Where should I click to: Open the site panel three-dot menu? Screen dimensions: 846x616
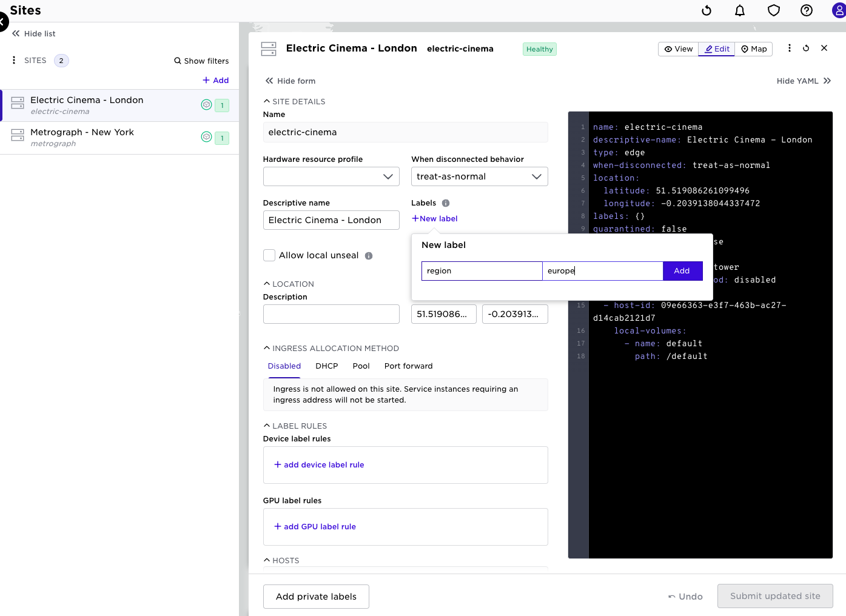[x=789, y=48]
